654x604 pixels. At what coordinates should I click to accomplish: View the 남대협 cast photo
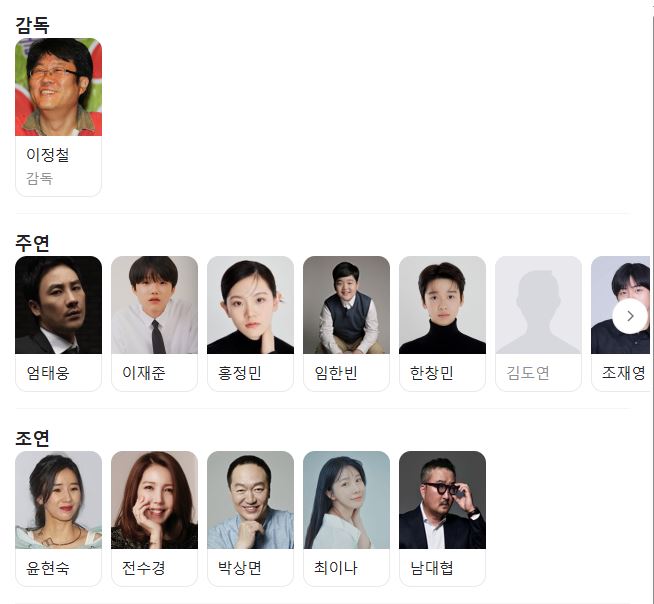pyautogui.click(x=442, y=500)
